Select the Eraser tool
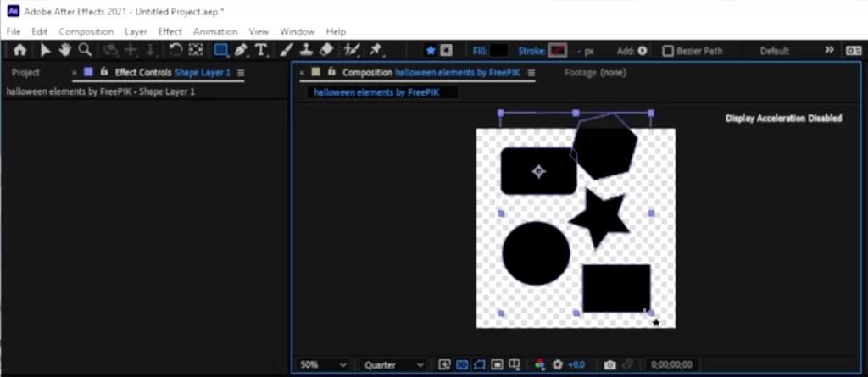The image size is (868, 377). pyautogui.click(x=326, y=50)
